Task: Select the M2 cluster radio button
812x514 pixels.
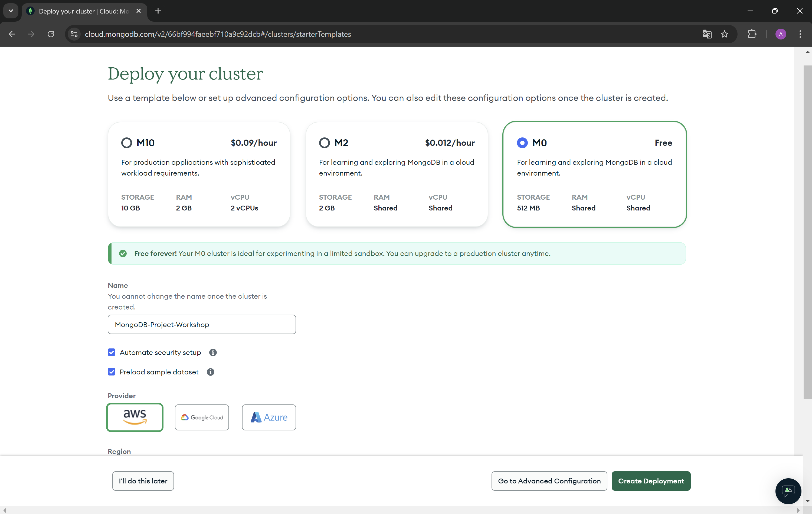Action: 324,143
